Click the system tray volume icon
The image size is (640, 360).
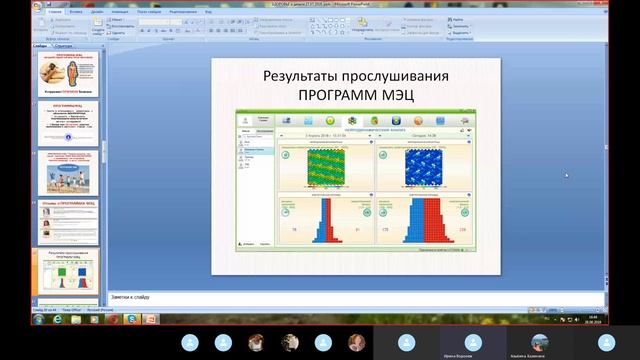click(577, 319)
